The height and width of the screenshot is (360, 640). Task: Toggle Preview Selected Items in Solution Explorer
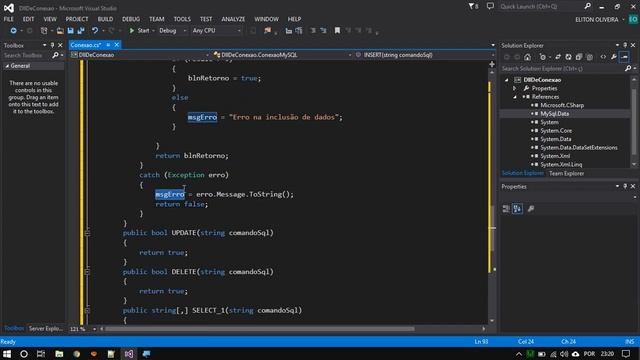click(x=624, y=57)
